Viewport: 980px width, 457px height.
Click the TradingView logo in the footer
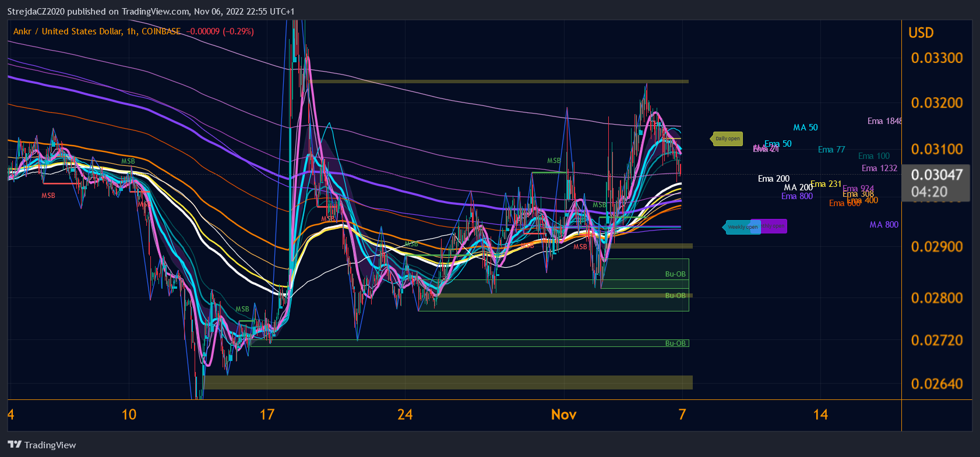[42, 445]
